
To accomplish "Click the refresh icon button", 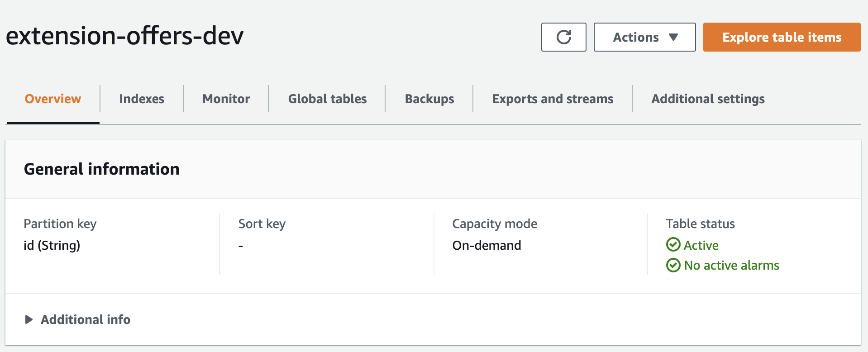I will pos(563,37).
